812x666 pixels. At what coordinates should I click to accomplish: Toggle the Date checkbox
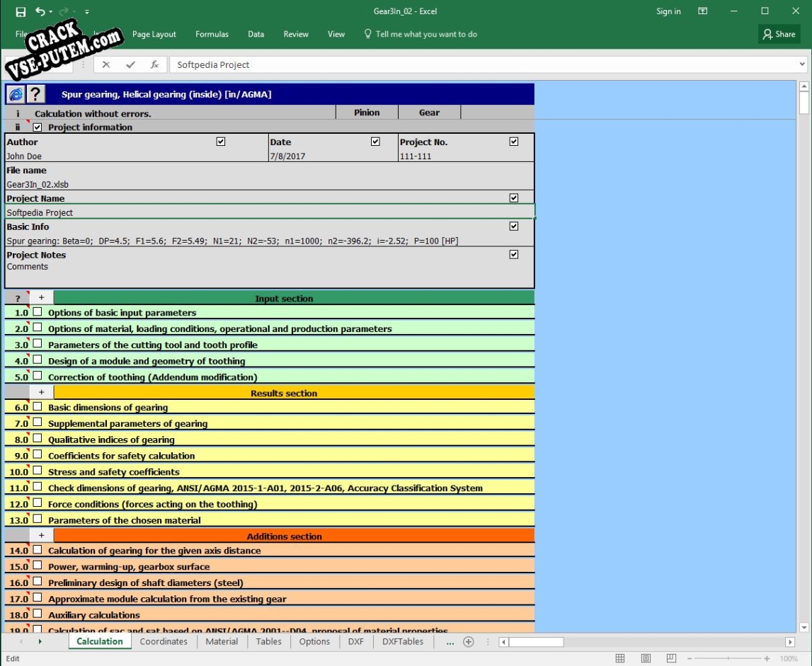[375, 142]
